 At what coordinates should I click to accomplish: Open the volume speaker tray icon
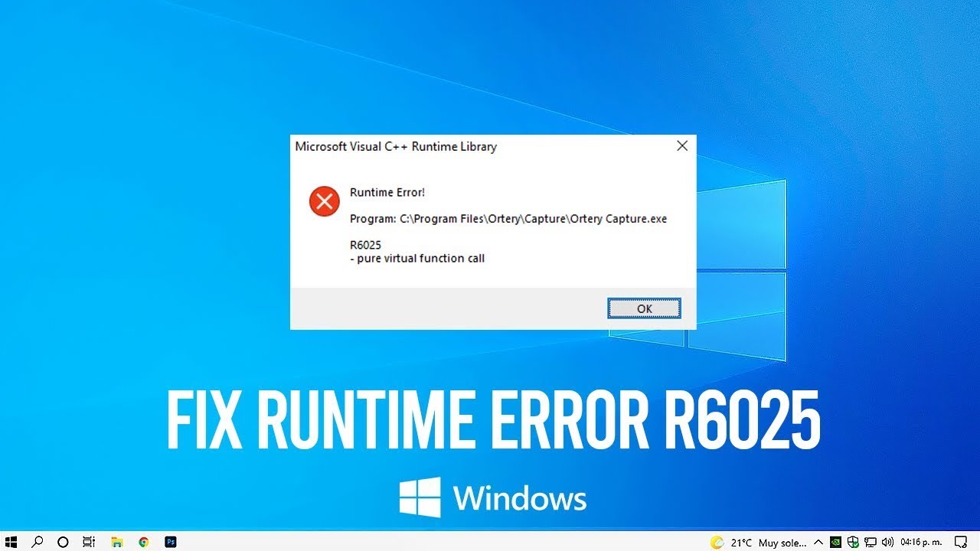(x=887, y=542)
